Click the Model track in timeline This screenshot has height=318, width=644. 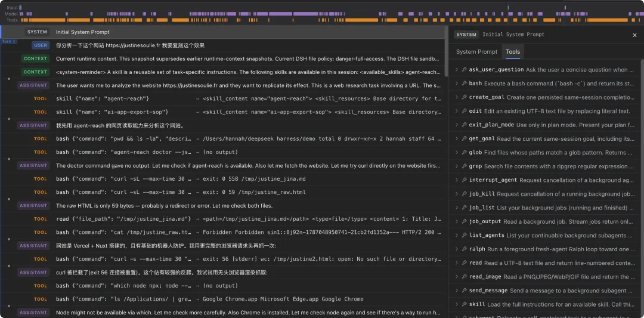point(332,14)
